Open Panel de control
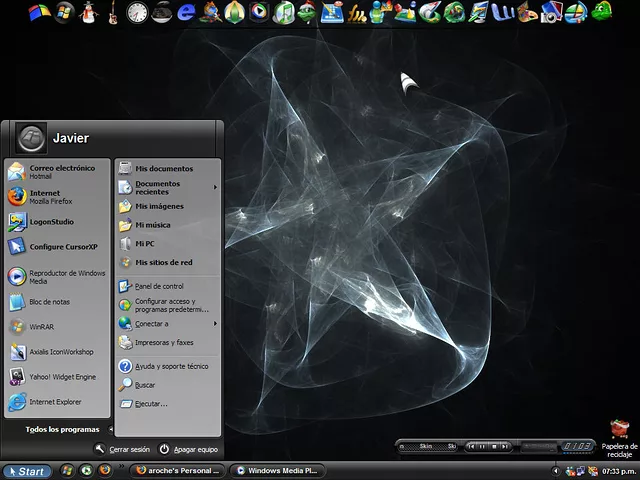 158,286
